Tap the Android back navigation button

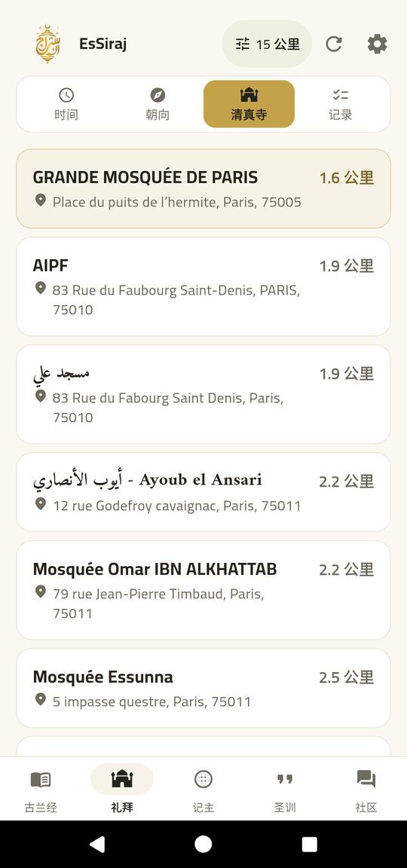coord(97,844)
